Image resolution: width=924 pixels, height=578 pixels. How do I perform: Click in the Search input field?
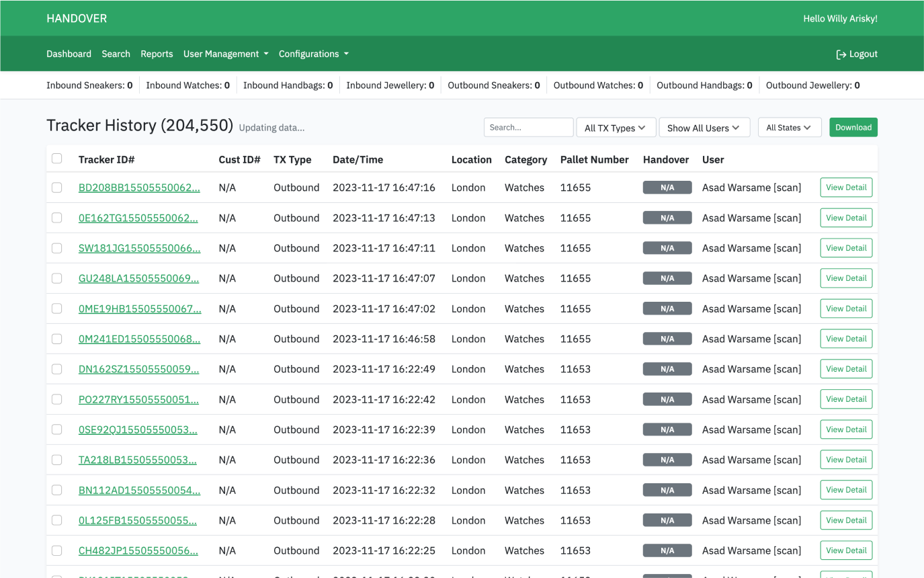coord(528,127)
